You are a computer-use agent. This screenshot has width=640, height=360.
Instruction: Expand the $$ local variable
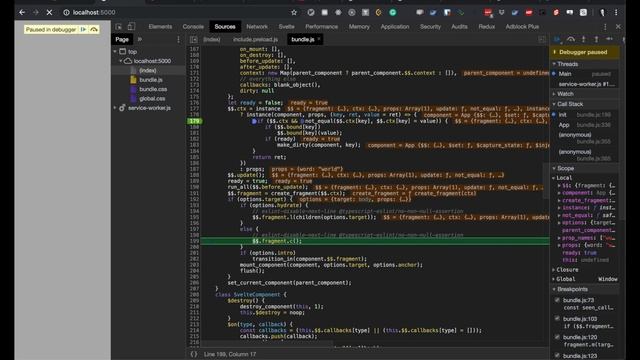click(559, 185)
